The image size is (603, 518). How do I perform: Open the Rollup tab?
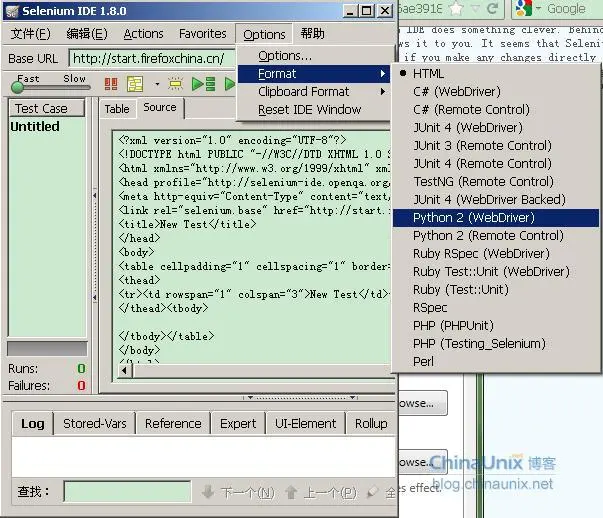371,424
